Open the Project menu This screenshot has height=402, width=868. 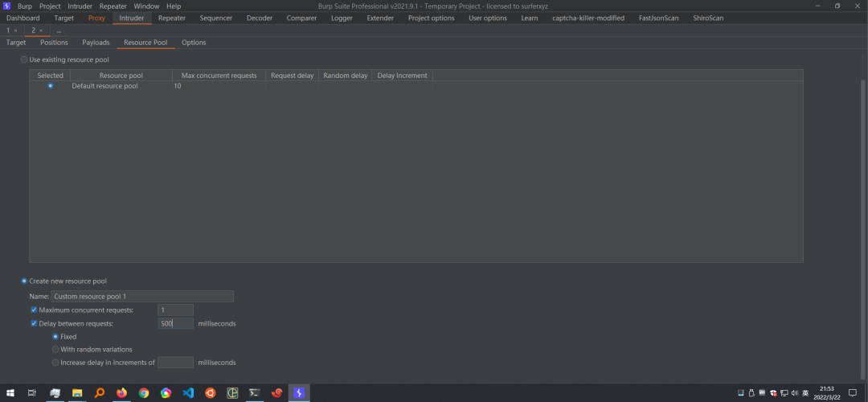click(51, 6)
